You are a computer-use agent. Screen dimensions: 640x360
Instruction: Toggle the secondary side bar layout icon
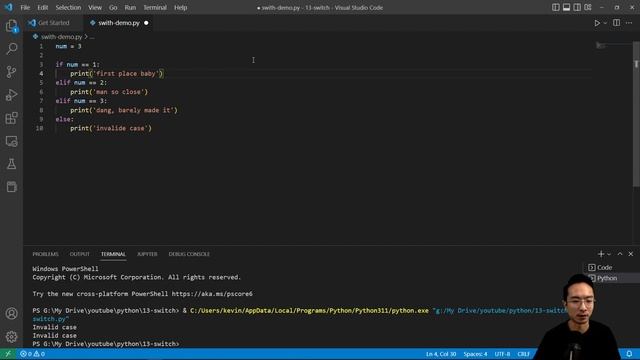(x=577, y=7)
